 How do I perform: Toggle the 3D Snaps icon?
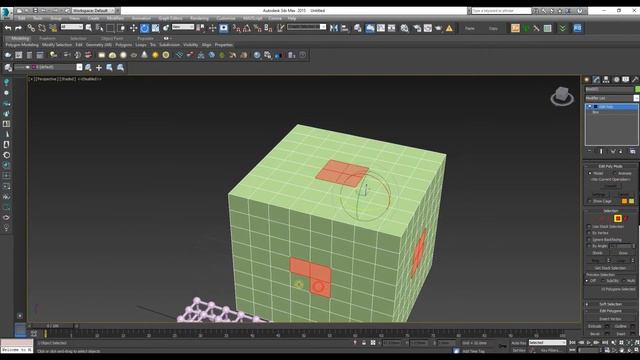pyautogui.click(x=236, y=28)
